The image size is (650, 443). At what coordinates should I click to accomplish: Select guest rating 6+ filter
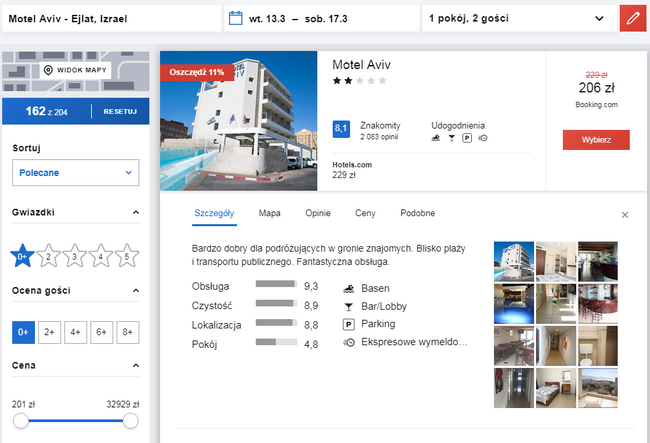102,332
